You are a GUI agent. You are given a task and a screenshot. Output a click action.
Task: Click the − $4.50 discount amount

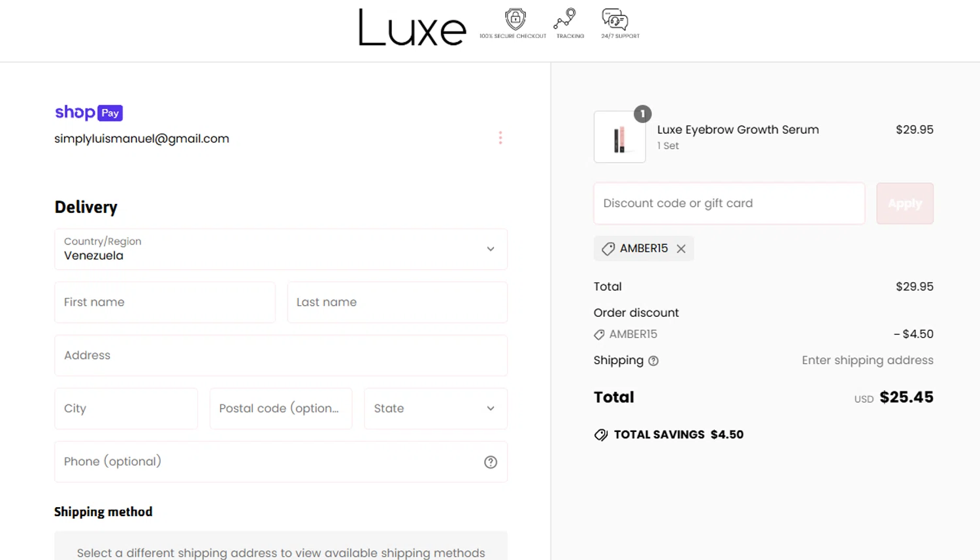(x=913, y=334)
